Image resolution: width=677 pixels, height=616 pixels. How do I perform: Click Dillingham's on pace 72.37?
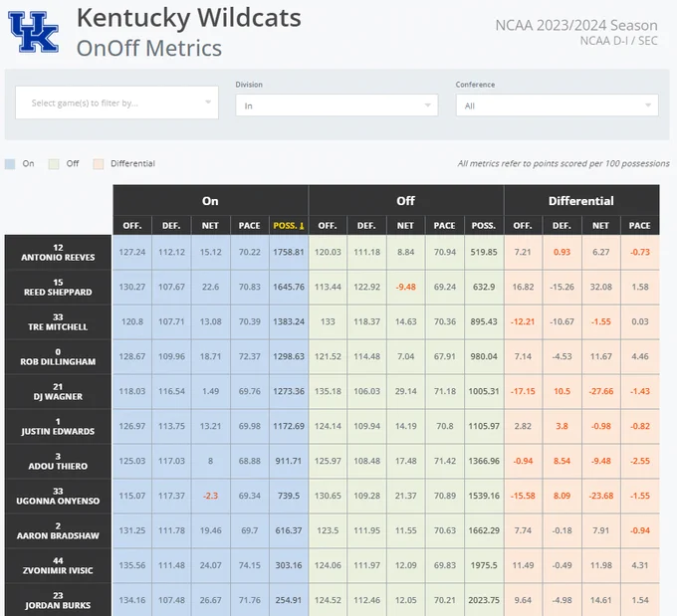(250, 356)
